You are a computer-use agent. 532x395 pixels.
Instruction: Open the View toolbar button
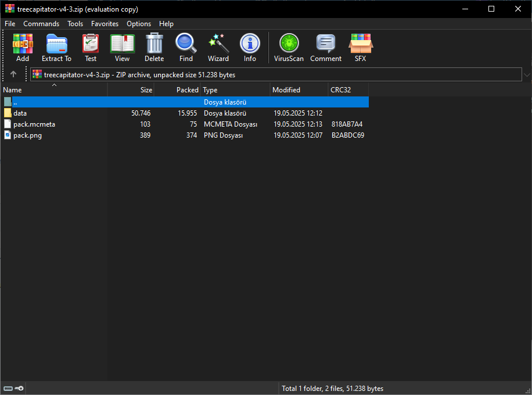[x=122, y=47]
